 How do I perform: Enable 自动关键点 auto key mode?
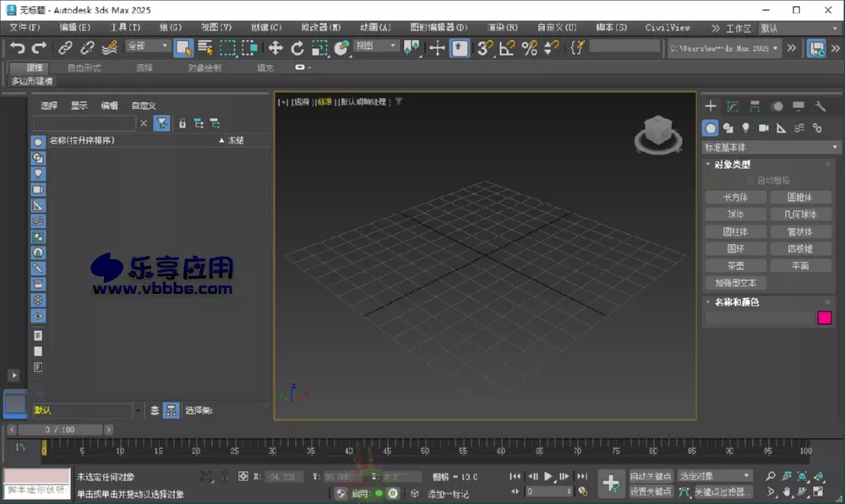(x=651, y=476)
